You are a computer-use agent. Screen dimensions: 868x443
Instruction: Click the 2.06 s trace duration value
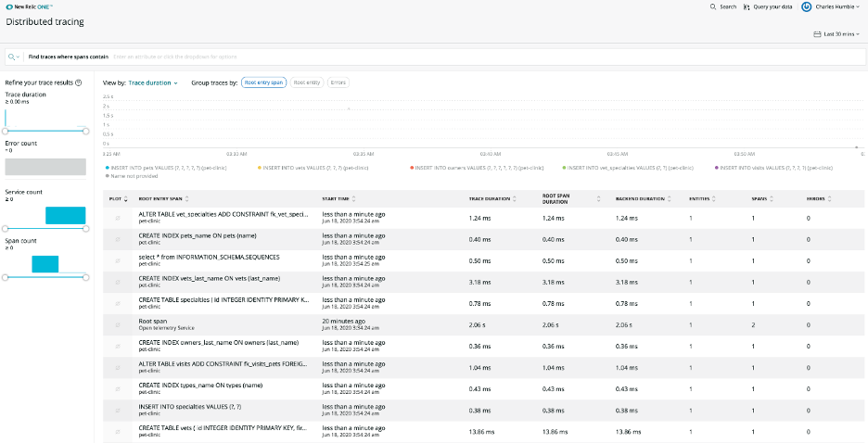478,325
